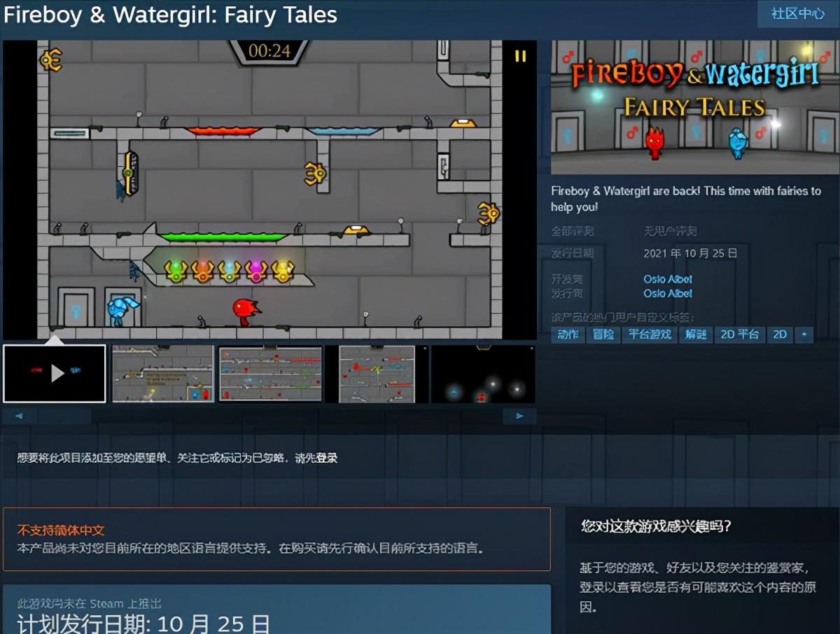
Task: Grab the screenshot strip scrollbar handle
Action: pyautogui.click(x=64, y=416)
